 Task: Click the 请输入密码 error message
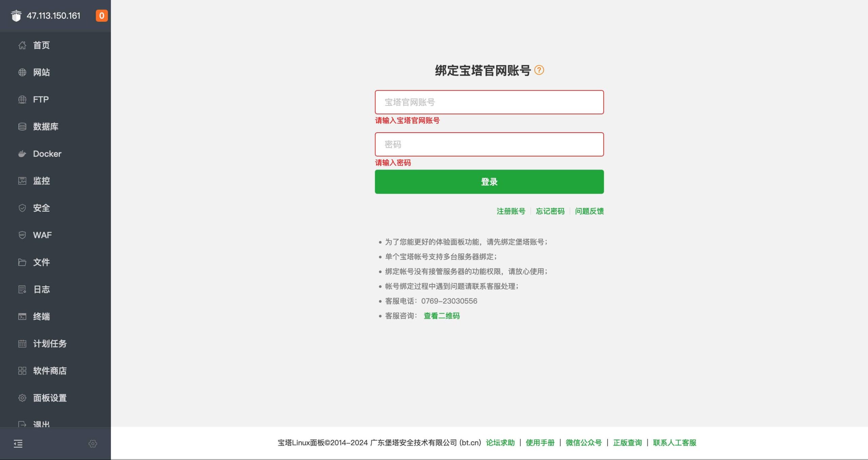(x=393, y=162)
